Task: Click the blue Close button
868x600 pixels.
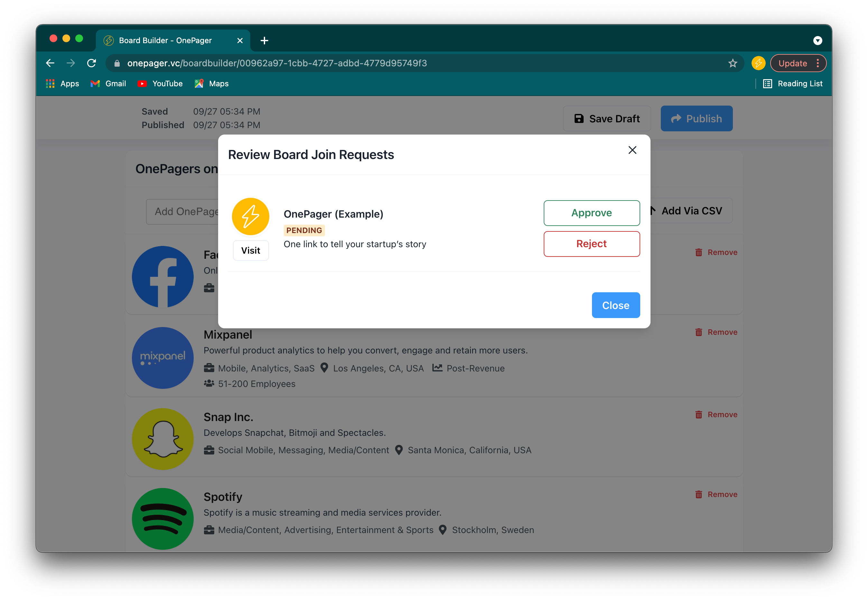Action: [x=615, y=305]
